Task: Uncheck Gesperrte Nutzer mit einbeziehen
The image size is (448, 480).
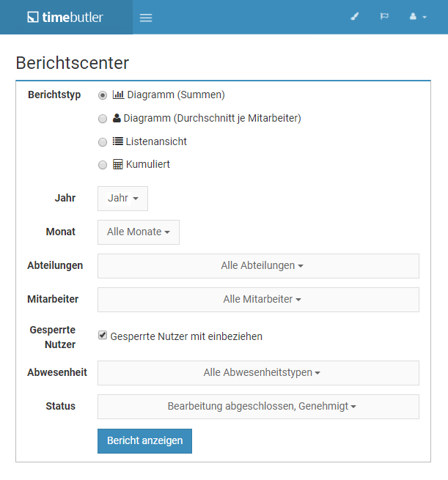Action: click(x=103, y=335)
